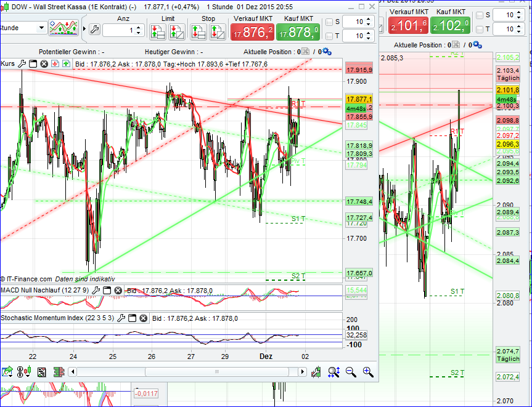Click the green Kauf MKT 17.878,0 button
Image resolution: width=532 pixels, height=407 pixels.
coord(298,30)
